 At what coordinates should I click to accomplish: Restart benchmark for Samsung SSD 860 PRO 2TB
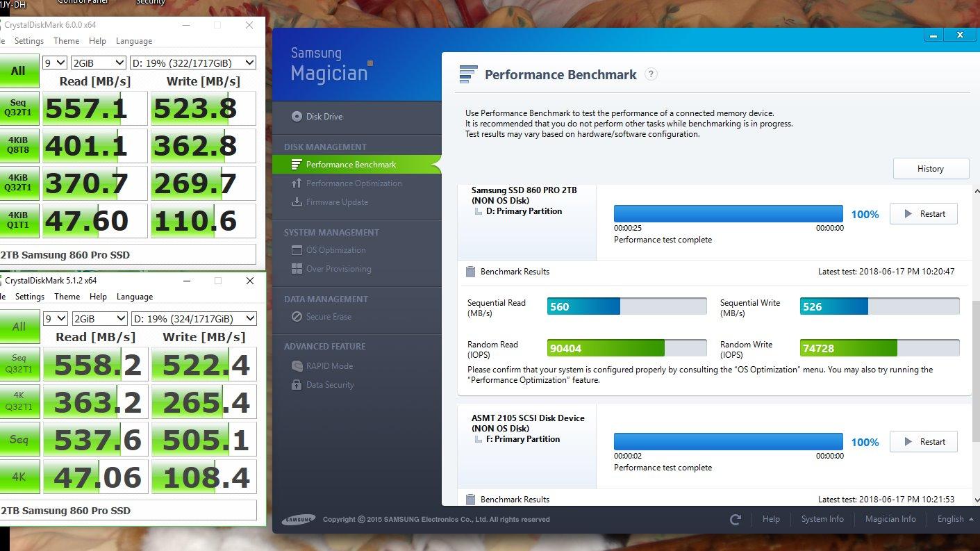point(923,214)
